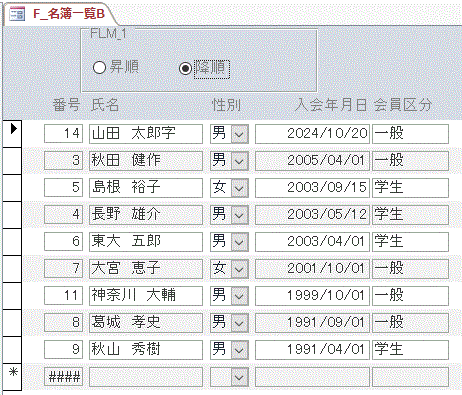Click the date field 1991/09/01
This screenshot has height=395, width=462.
pyautogui.click(x=312, y=323)
